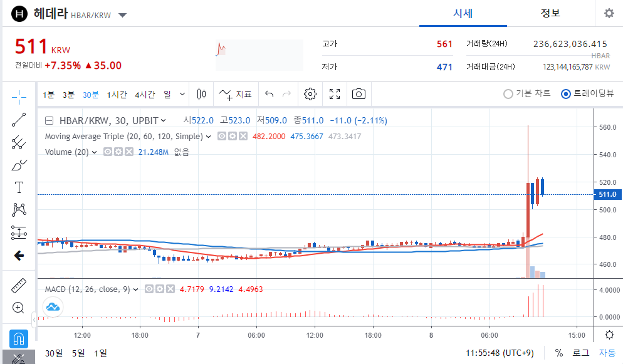
Task: Set the date range to 30일
Action: pyautogui.click(x=54, y=353)
